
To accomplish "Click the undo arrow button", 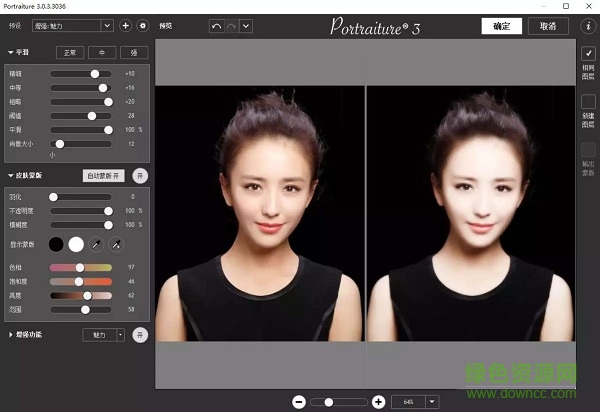I will 217,25.
